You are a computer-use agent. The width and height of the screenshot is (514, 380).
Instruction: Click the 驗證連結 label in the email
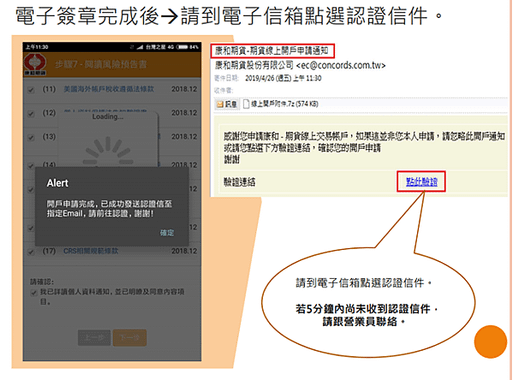point(239,182)
